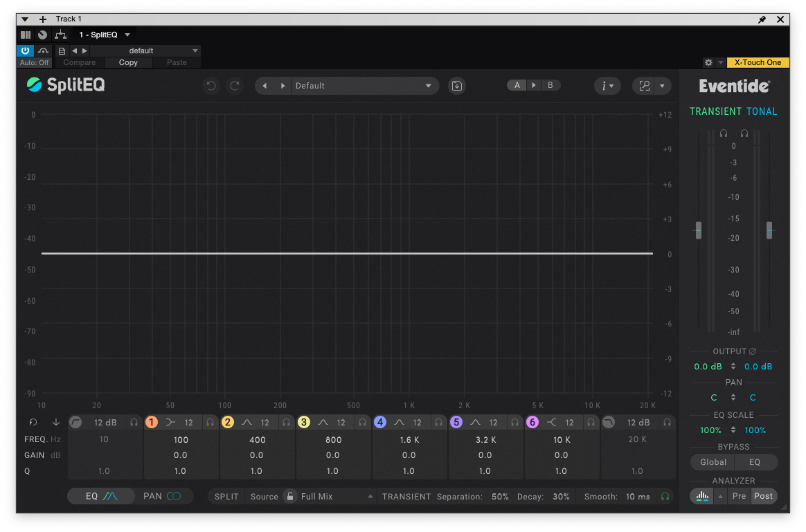This screenshot has width=806, height=532.
Task: Select the B comparison state
Action: pyautogui.click(x=550, y=85)
